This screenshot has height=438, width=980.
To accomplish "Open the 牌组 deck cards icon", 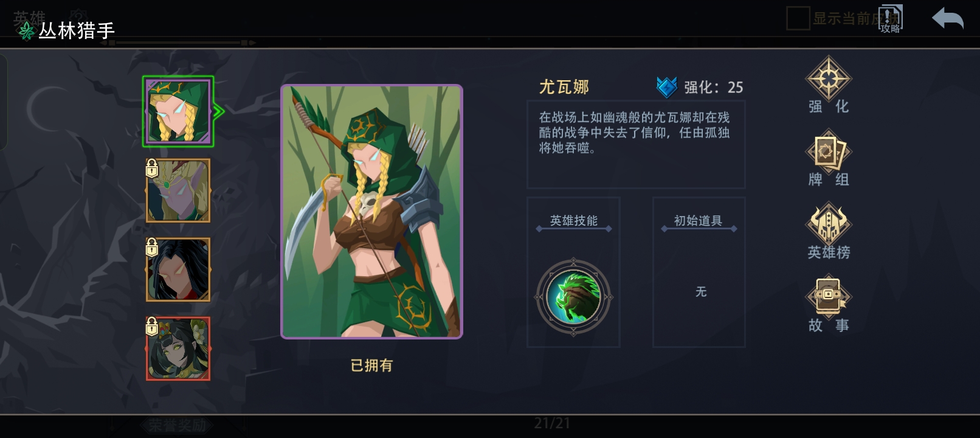I will (x=828, y=151).
